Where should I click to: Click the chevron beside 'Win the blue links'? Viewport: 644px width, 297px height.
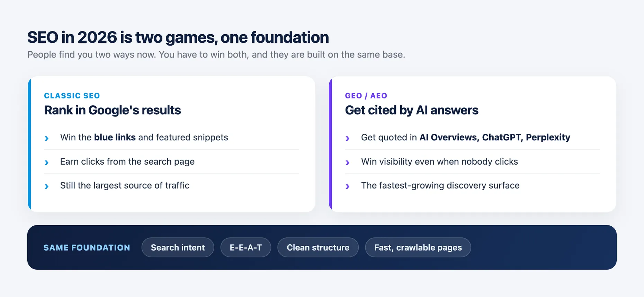pyautogui.click(x=46, y=138)
